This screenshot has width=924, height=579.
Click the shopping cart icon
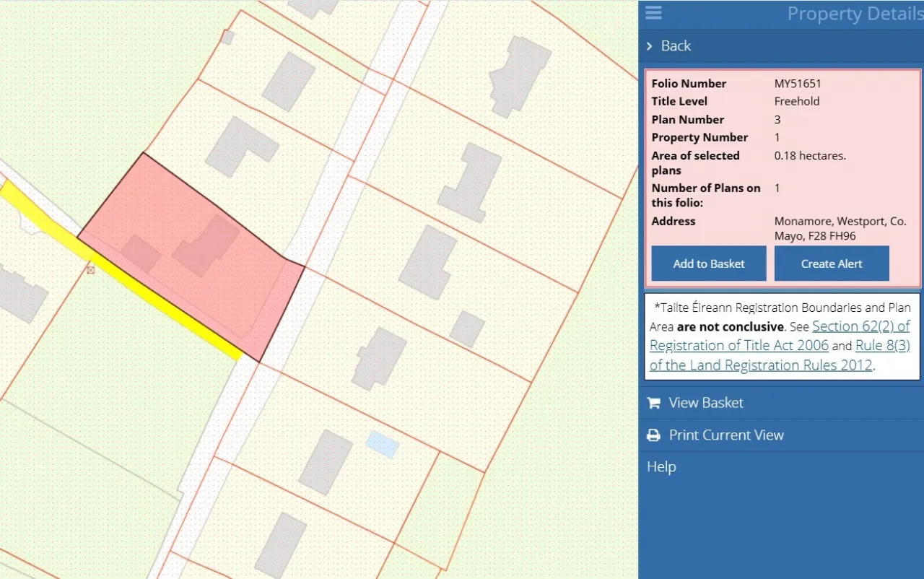pyautogui.click(x=654, y=403)
